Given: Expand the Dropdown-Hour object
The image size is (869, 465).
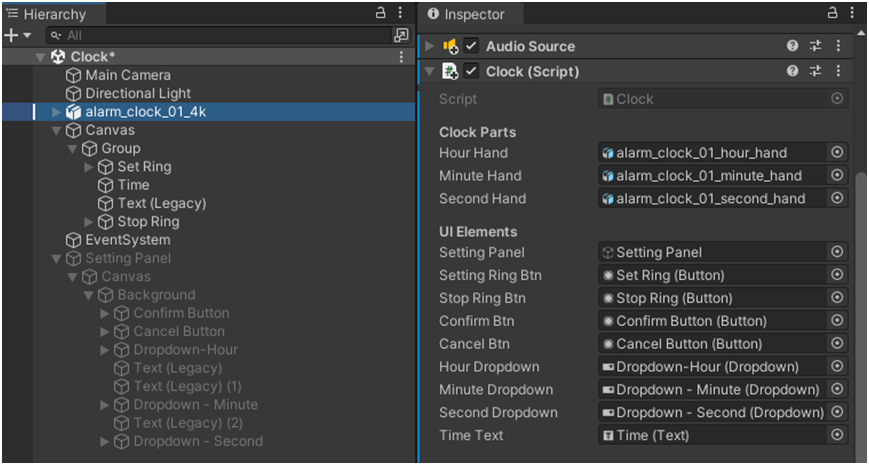Looking at the screenshot, I should (104, 350).
